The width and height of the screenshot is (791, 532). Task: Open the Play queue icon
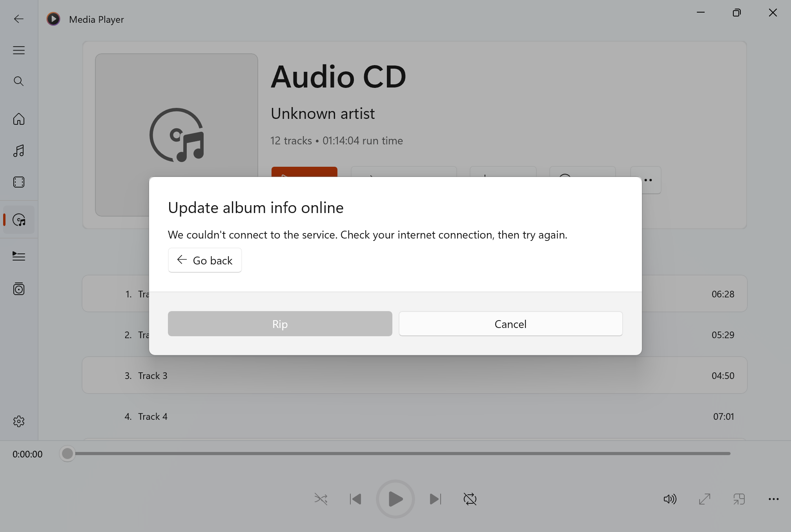click(x=19, y=256)
